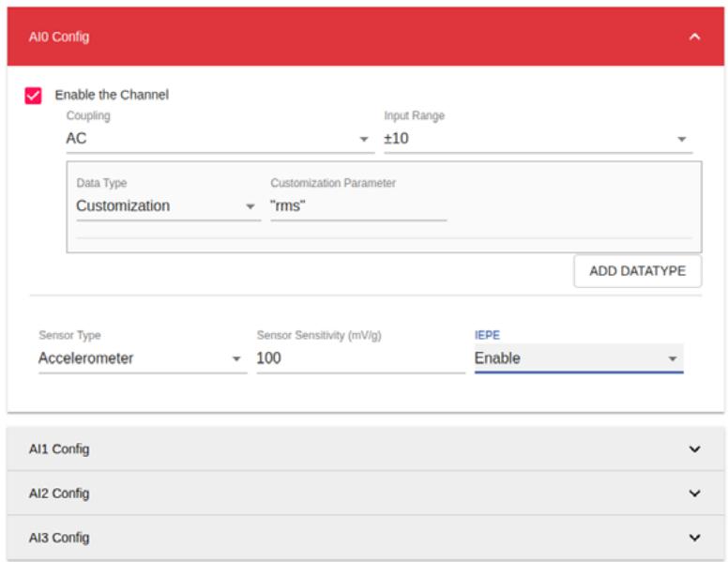This screenshot has width=728, height=562.
Task: Click the ADD DATATYPE button
Action: coord(637,271)
